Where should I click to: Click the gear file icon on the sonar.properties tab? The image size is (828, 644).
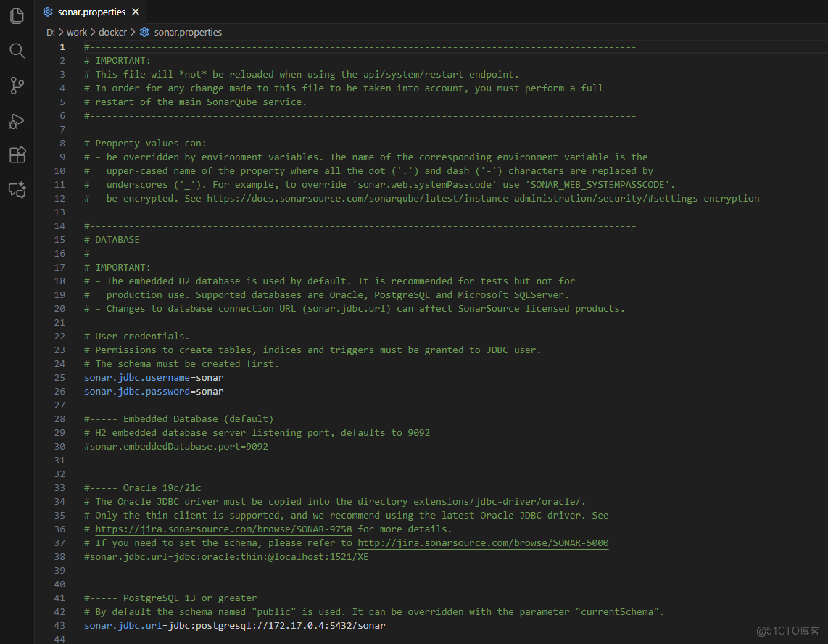(46, 12)
